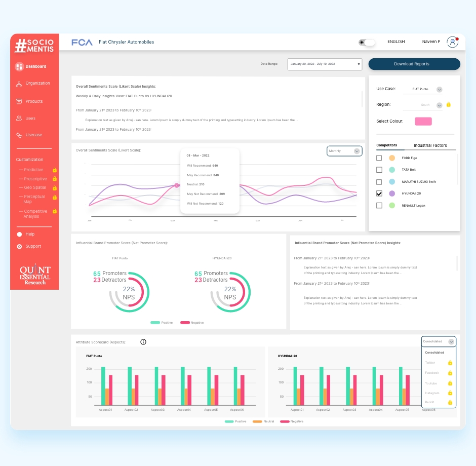Toggle the light/dark mode switch

[367, 43]
